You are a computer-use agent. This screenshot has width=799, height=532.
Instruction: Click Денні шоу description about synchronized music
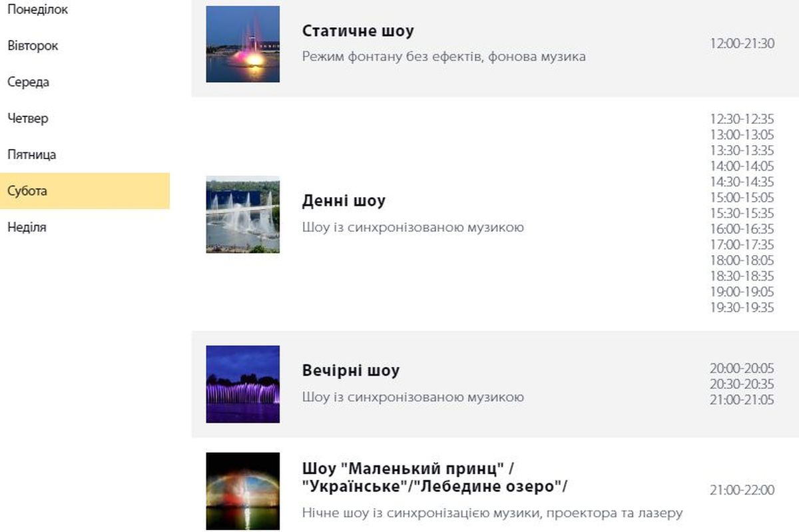[x=413, y=227]
